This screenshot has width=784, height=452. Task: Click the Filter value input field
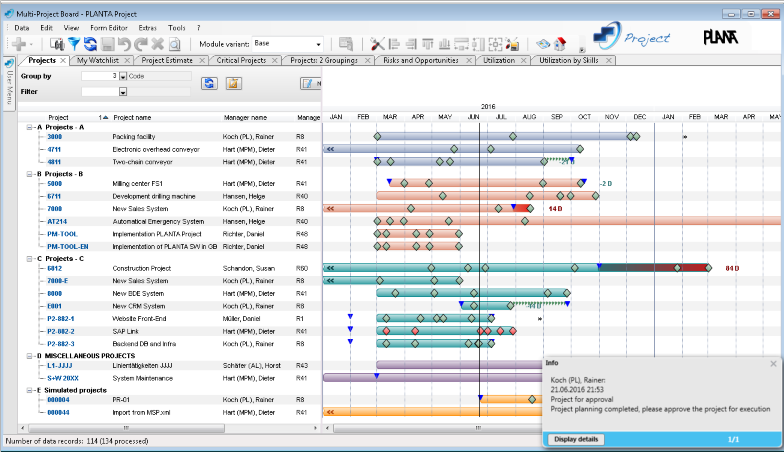(100, 92)
